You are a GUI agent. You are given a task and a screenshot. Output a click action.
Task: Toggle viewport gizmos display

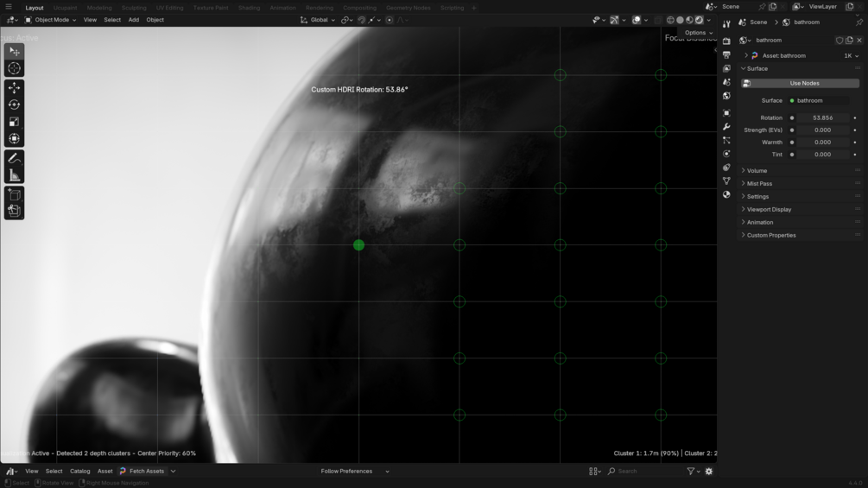click(x=614, y=20)
